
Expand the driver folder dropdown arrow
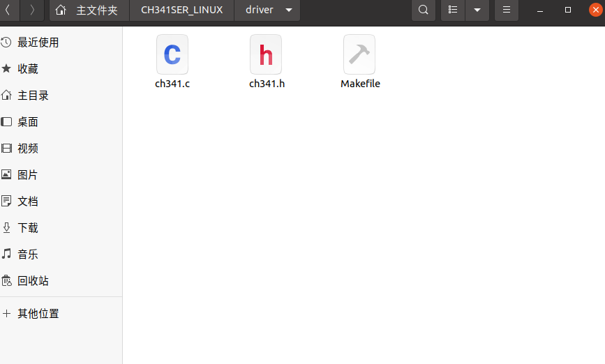click(289, 10)
